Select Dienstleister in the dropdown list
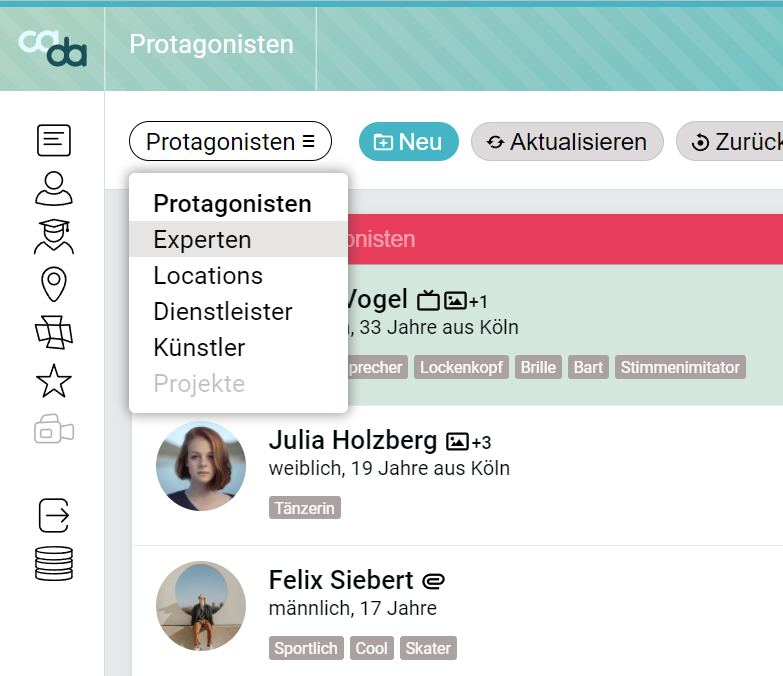Screen dimensions: 783x676 click(x=223, y=312)
